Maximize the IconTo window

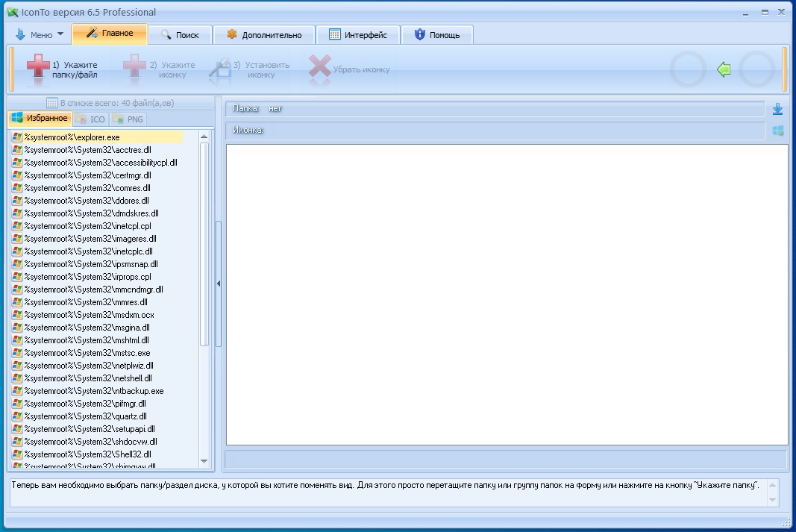765,12
